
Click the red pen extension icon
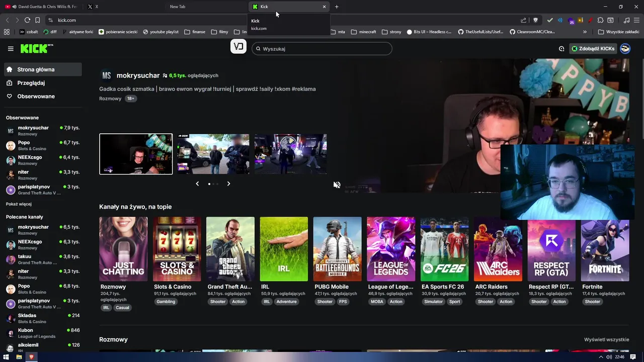[x=590, y=20]
